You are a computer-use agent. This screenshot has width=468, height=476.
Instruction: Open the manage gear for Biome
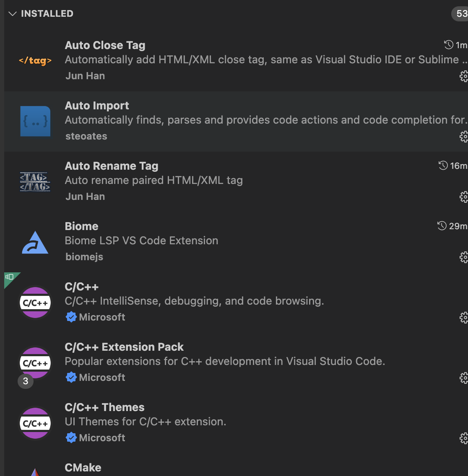point(464,257)
